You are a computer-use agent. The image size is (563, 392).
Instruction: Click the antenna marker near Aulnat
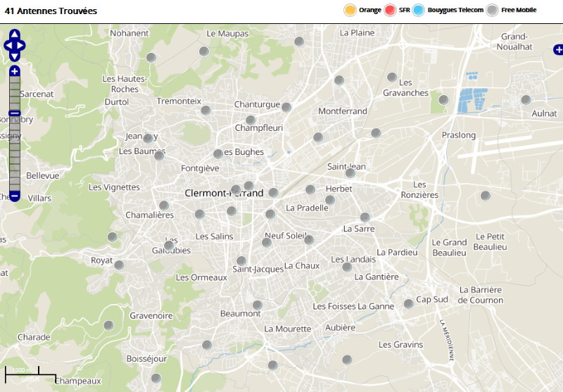[525, 100]
